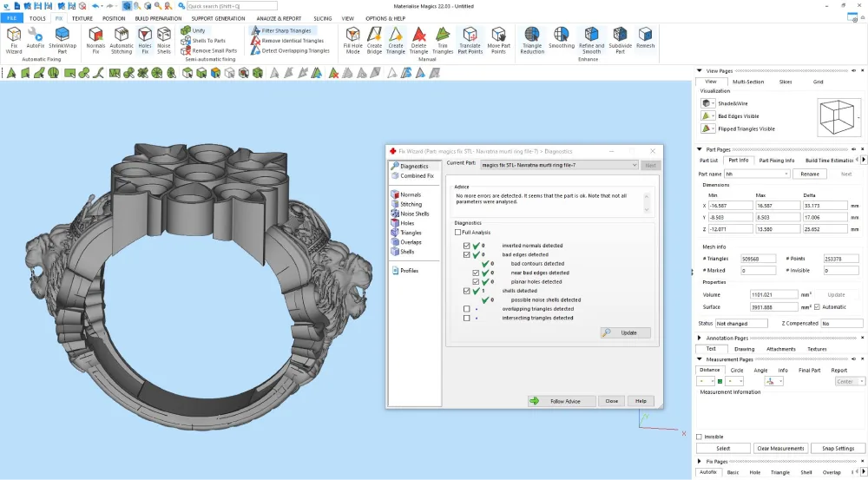Expand the Bad Edges Visible dropdown
This screenshot has height=480, width=868.
click(x=713, y=116)
